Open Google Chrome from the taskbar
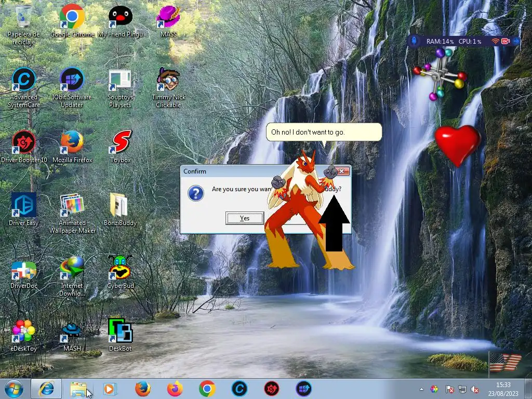The width and height of the screenshot is (532, 399). (207, 389)
